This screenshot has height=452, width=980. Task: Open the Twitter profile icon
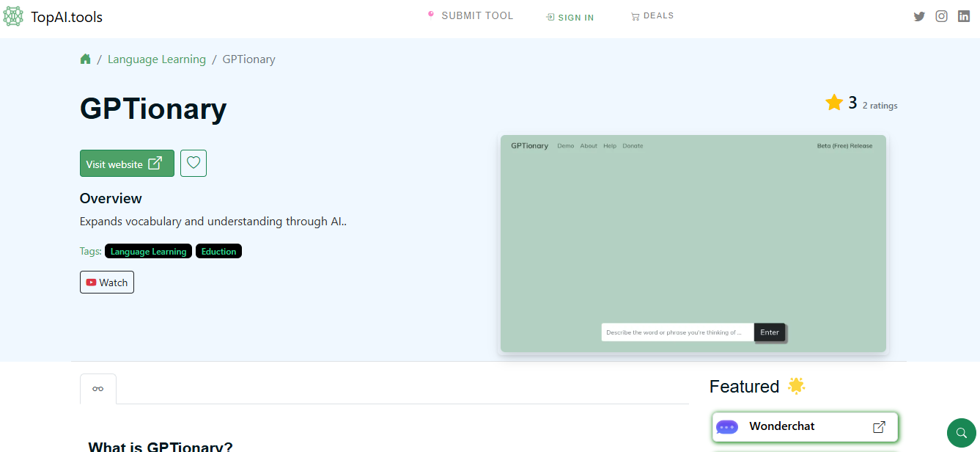(919, 16)
